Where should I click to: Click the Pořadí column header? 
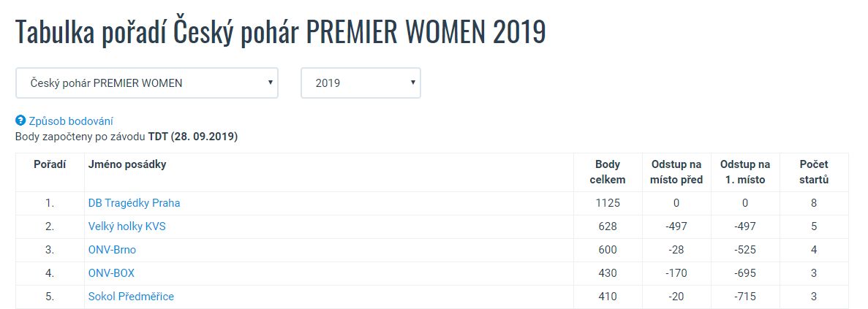pos(50,164)
